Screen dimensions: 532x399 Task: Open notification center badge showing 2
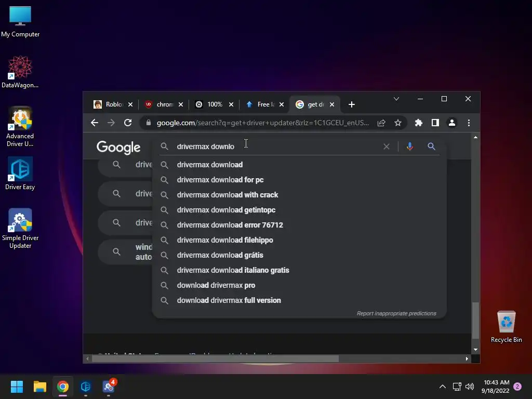[x=517, y=387]
